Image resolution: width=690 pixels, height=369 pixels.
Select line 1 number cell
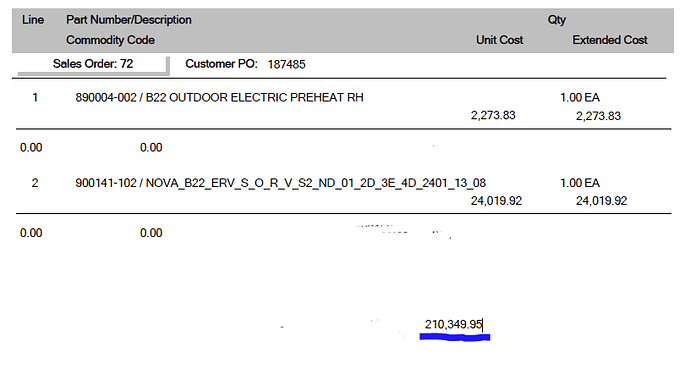click(x=35, y=98)
